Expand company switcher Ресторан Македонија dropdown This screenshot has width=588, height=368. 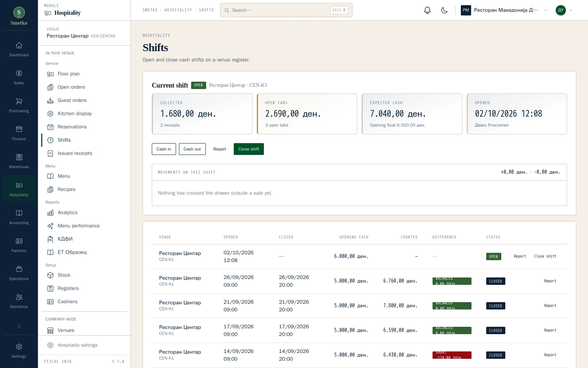tap(504, 10)
